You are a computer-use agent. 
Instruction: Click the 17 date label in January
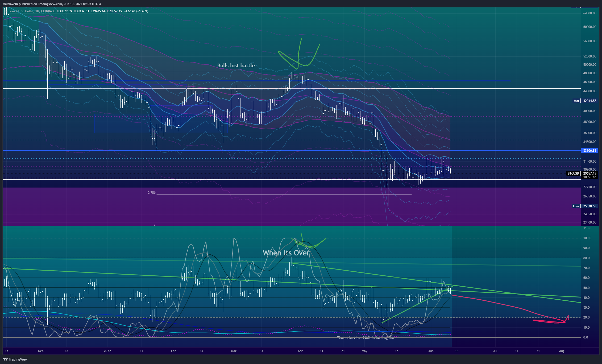pos(142,351)
